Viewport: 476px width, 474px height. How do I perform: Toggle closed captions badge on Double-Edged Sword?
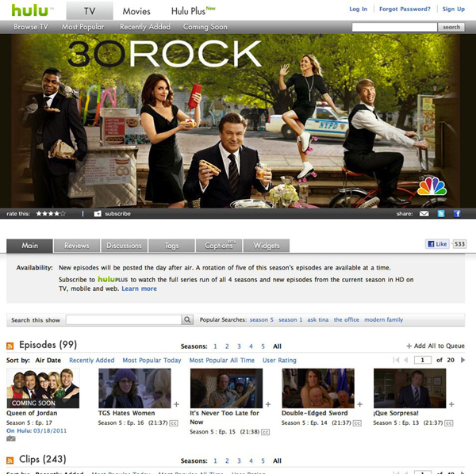(x=357, y=423)
